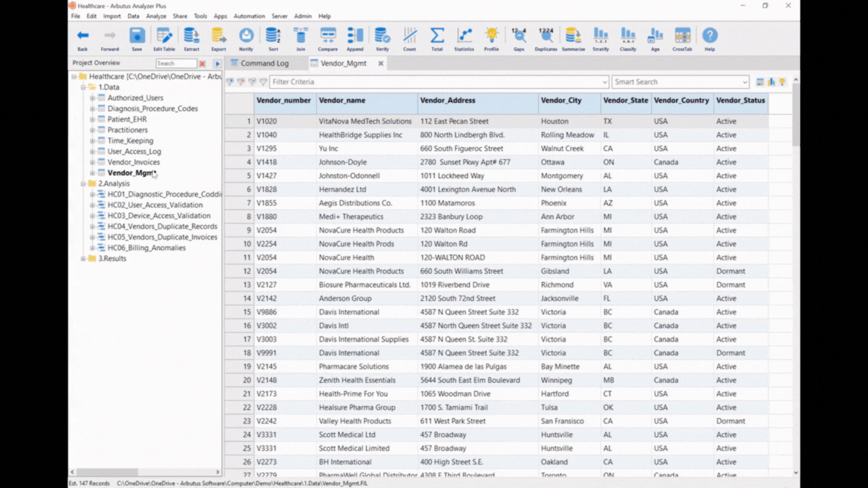
Task: Select HC04_Vendors_Duplicate_Records script
Action: (163, 226)
